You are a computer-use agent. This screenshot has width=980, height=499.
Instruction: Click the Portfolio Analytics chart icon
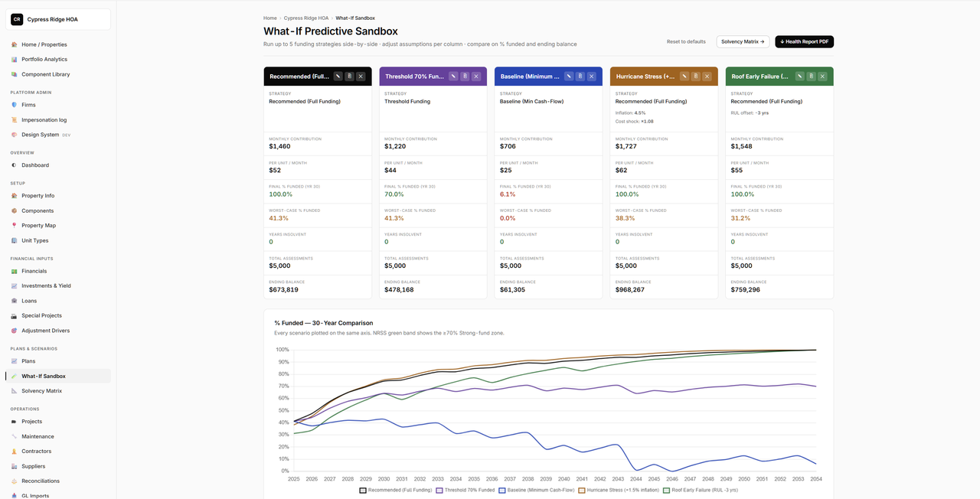tap(14, 59)
